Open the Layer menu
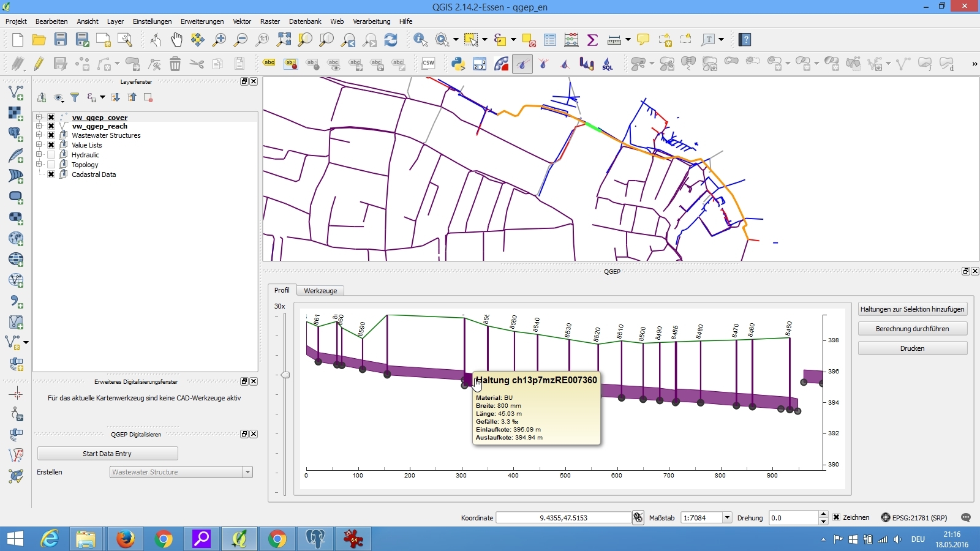The width and height of the screenshot is (980, 551). click(x=115, y=21)
